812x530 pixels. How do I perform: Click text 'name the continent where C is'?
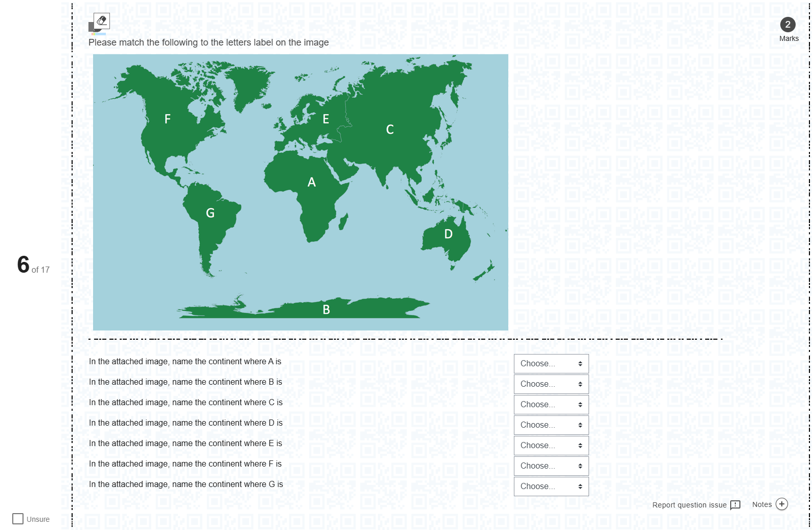click(228, 403)
